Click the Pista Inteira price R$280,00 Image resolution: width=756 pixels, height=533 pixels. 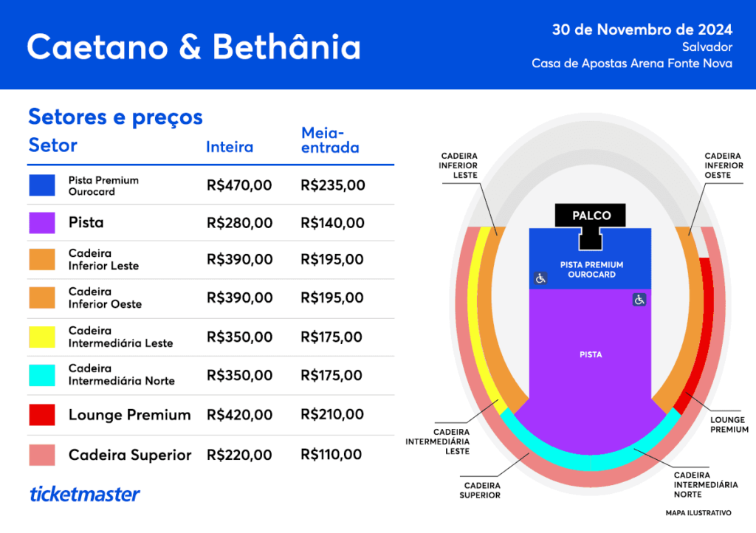(x=240, y=223)
